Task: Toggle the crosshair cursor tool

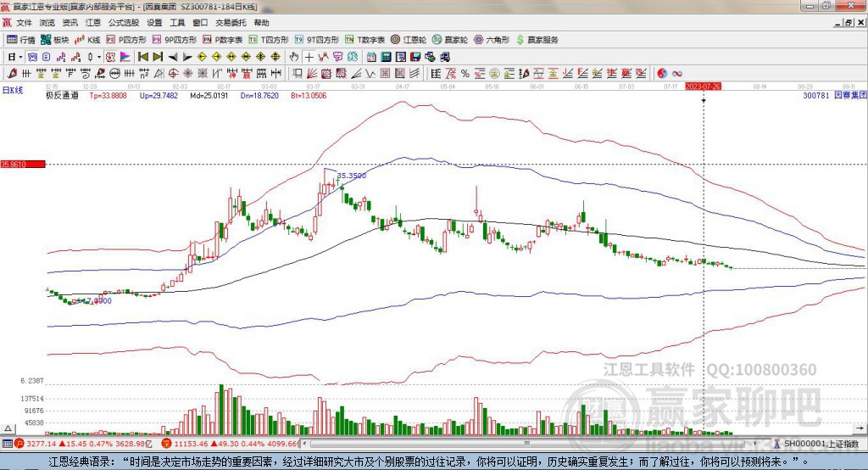Action: 309,57
